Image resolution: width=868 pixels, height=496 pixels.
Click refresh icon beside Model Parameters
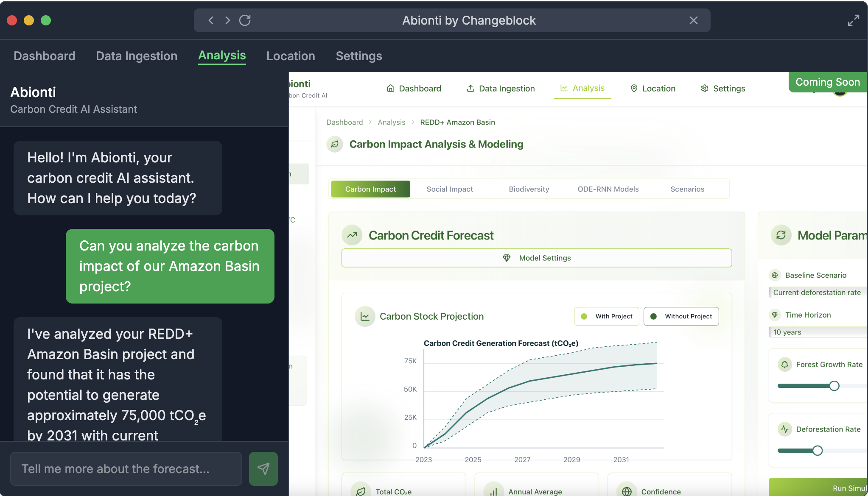coord(781,235)
